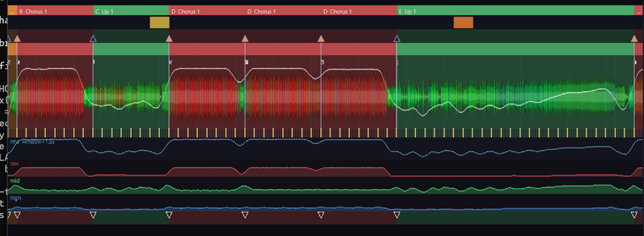Click the 'low' band track label

[14, 163]
